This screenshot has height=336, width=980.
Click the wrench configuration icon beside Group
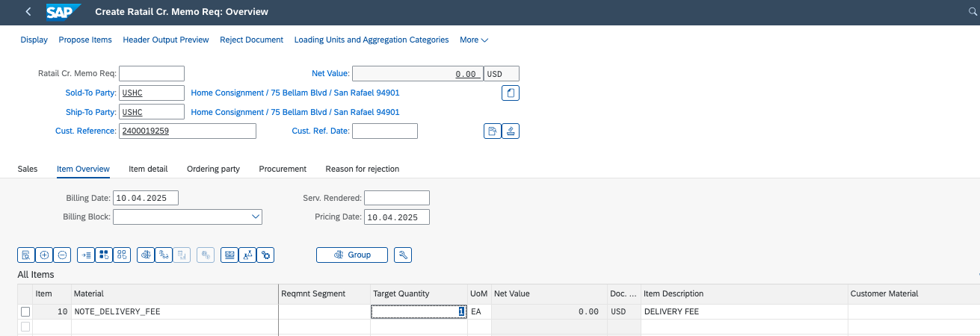pyautogui.click(x=403, y=255)
